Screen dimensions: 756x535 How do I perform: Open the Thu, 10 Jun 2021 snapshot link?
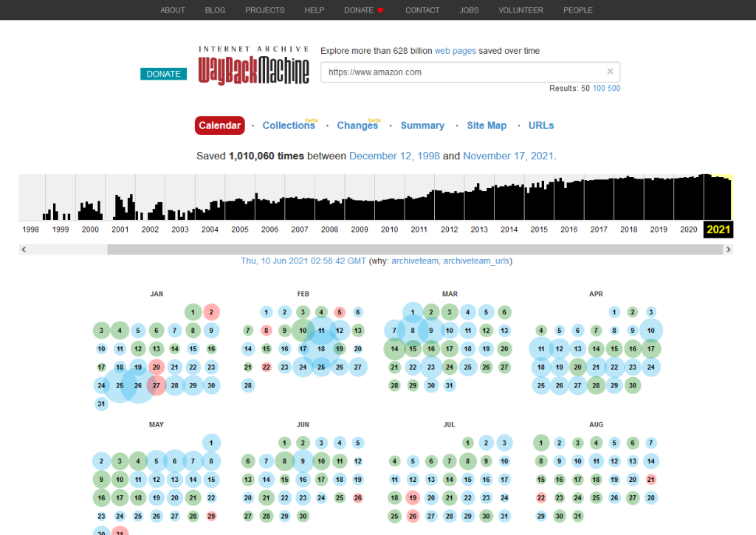pyautogui.click(x=303, y=260)
